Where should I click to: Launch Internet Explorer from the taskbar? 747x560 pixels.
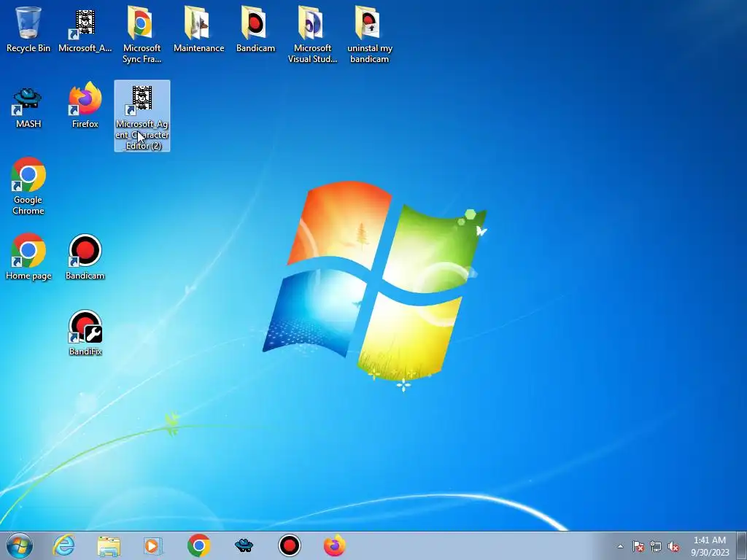(x=64, y=545)
